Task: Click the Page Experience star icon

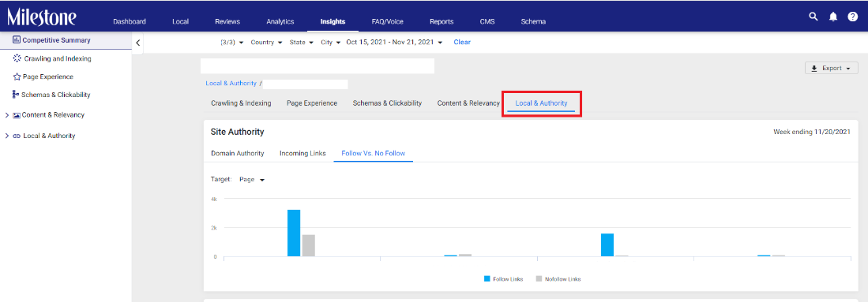Action: click(x=17, y=77)
